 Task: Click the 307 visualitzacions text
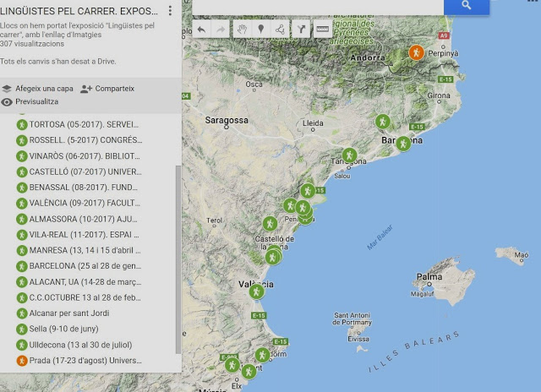[32, 44]
